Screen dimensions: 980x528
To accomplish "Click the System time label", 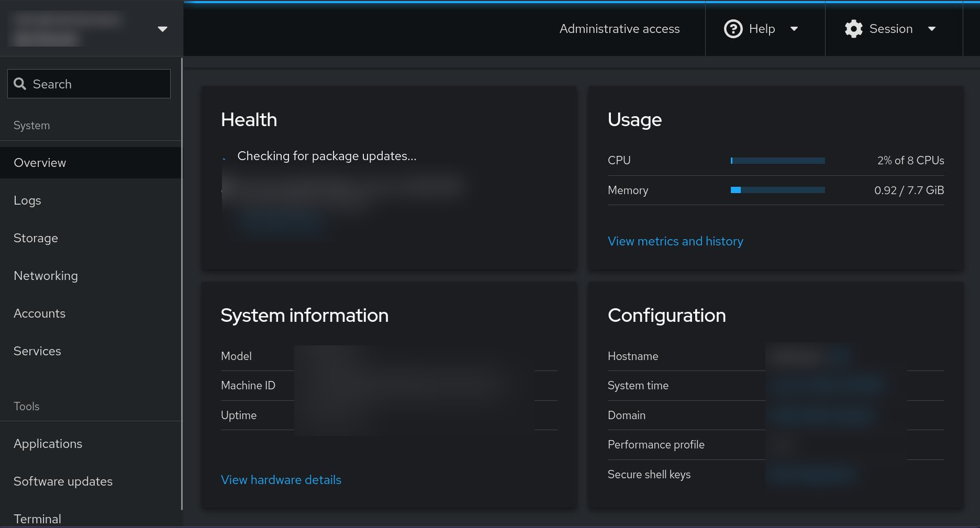I will click(x=638, y=386).
